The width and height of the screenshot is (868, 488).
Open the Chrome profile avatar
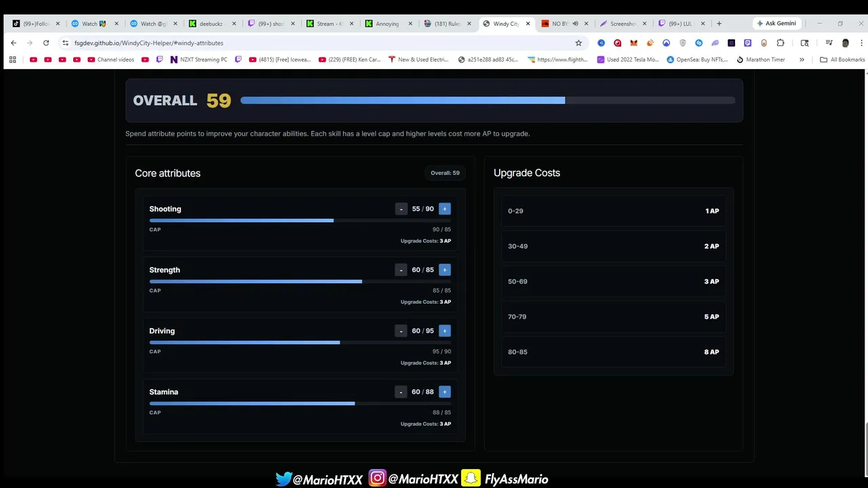(x=845, y=43)
